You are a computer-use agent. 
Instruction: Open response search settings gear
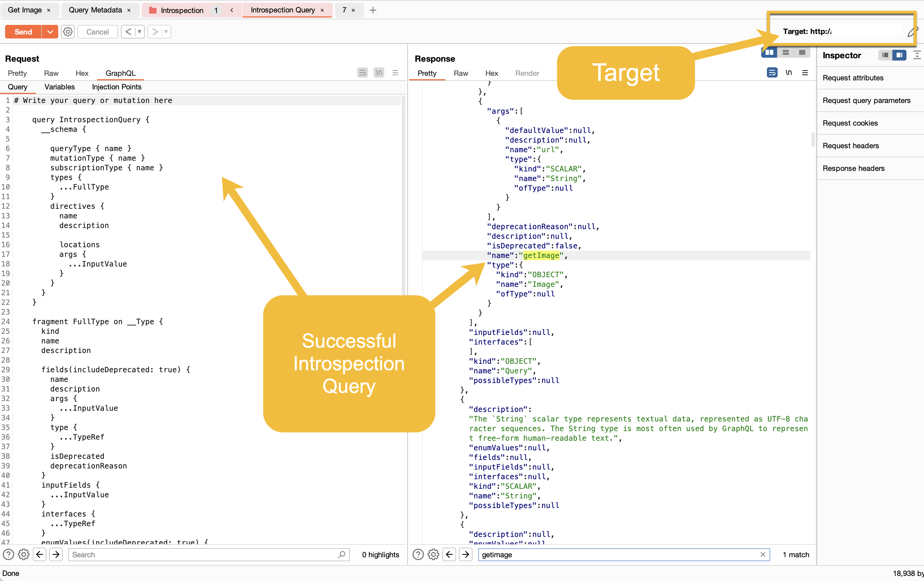(434, 554)
